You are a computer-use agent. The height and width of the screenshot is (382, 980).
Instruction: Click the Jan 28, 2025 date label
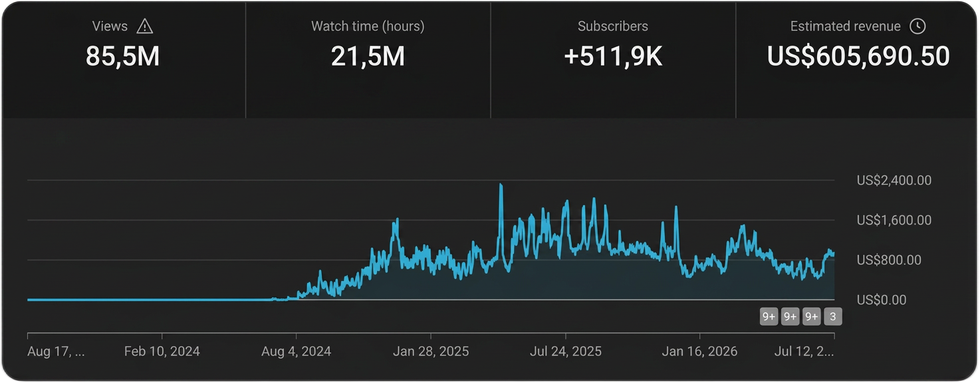pyautogui.click(x=431, y=351)
